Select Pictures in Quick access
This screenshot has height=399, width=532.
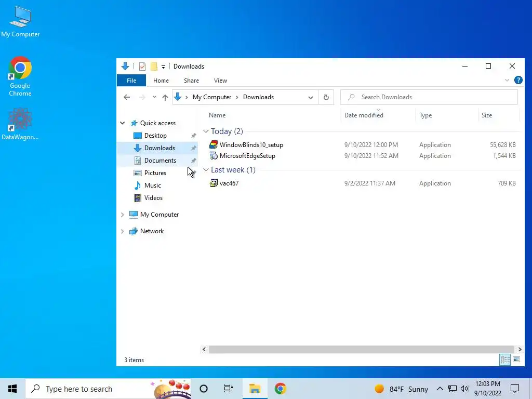coord(155,173)
